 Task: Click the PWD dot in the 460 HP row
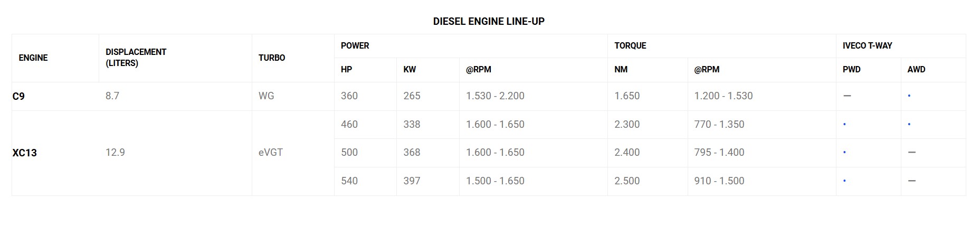pyautogui.click(x=844, y=125)
